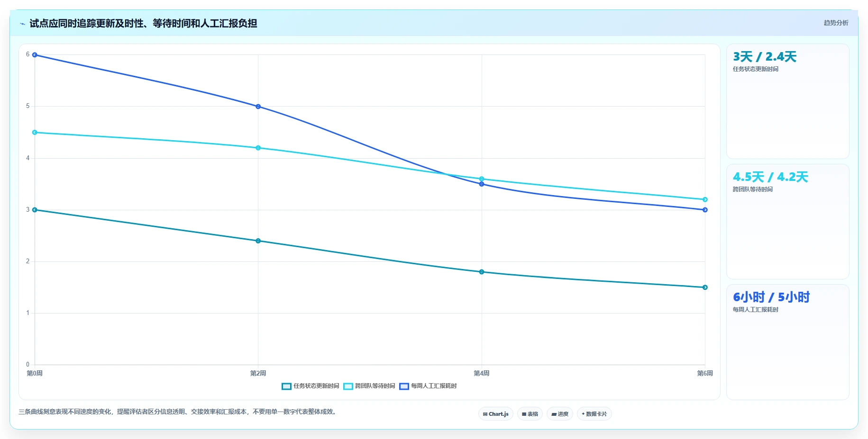868x439 pixels.
Task: Select the teal data point at 第6周
Action: click(705, 287)
